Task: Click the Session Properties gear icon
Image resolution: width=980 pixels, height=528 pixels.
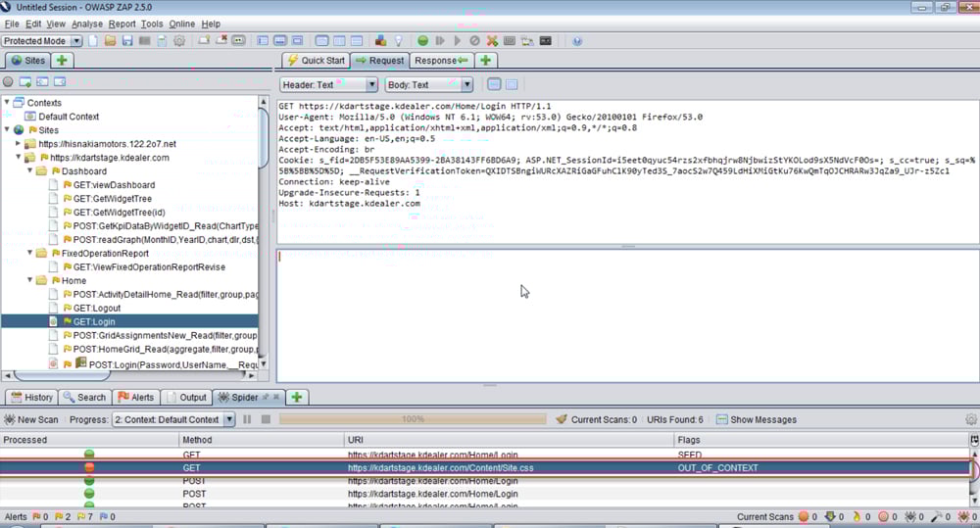Action: tap(179, 41)
